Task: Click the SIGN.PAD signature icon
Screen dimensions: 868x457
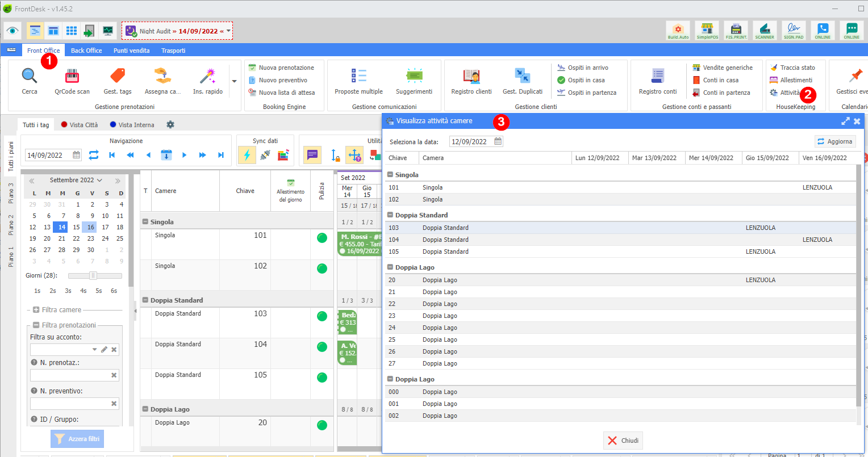Action: [x=794, y=31]
